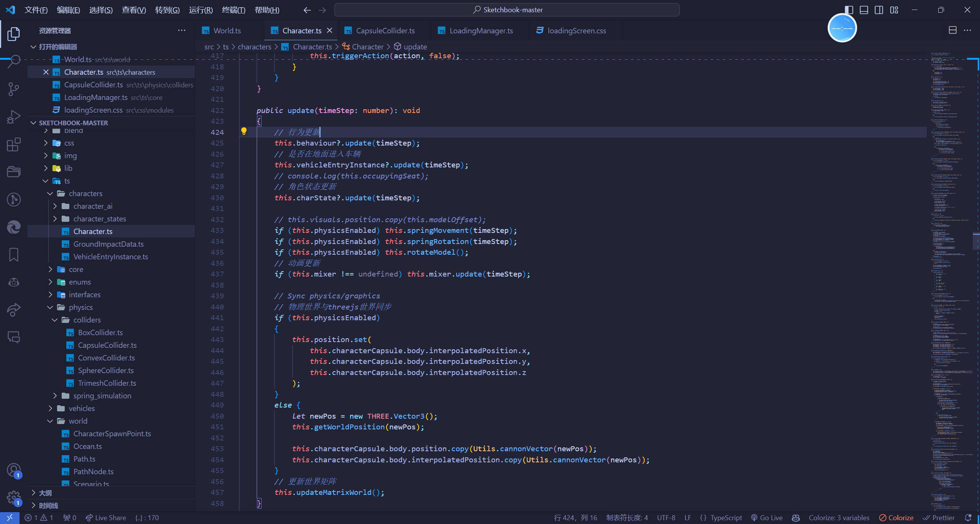Viewport: 980px width, 524px height.
Task: Open the Manage settings gear
Action: (x=14, y=498)
